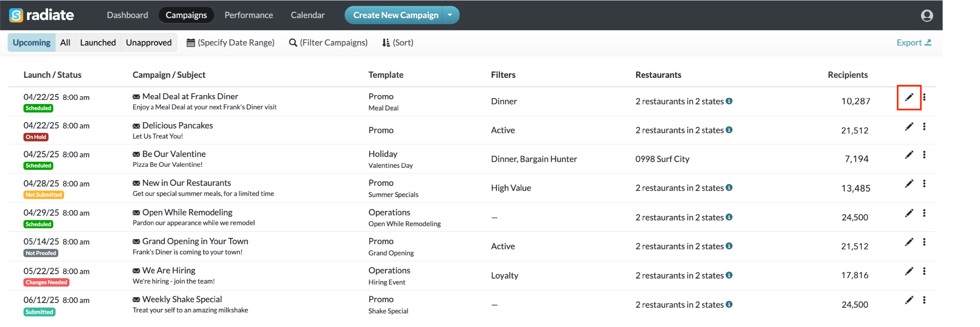Select the Campaigns nav tab
Screen dimensions: 980x327
point(186,15)
